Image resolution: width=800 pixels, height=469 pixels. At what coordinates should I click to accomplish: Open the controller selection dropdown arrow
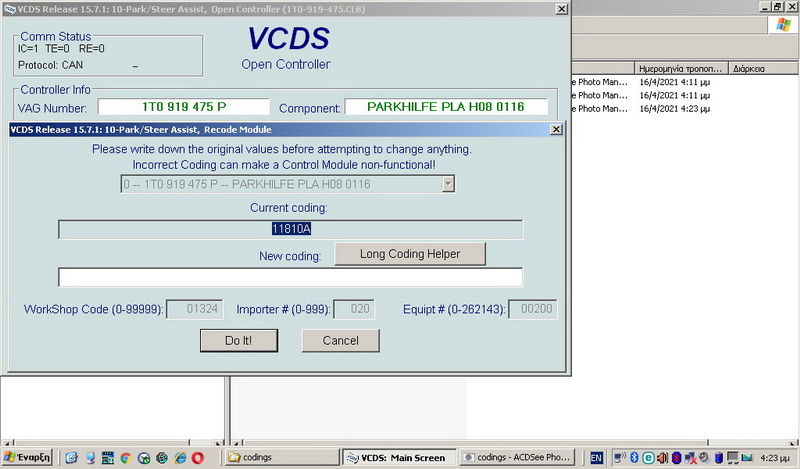click(448, 184)
